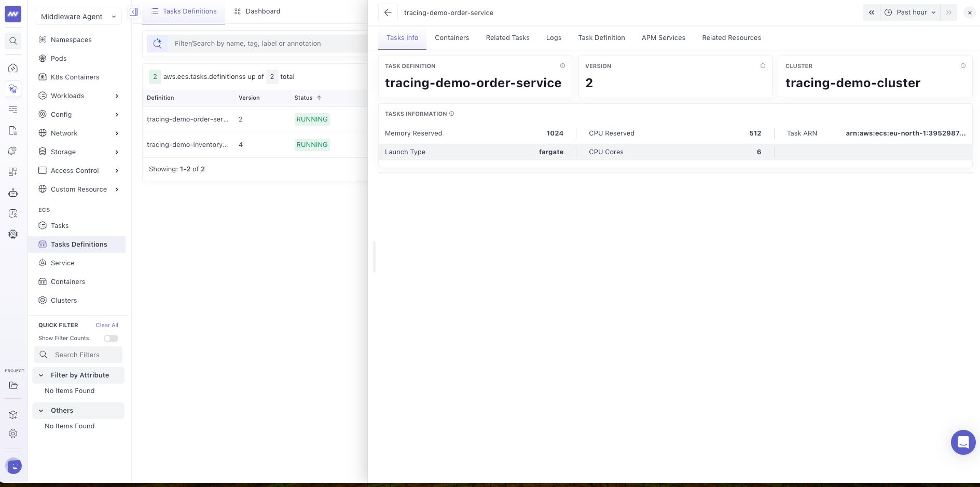
Task: Open the project folder icon
Action: coord(13,385)
